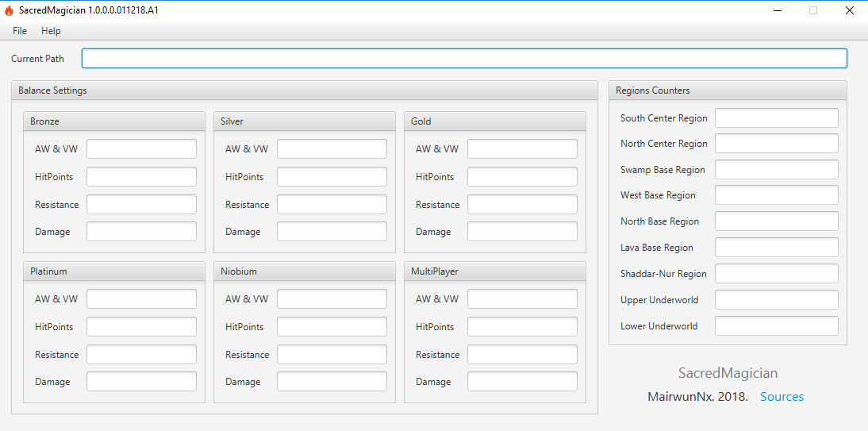868x431 pixels.
Task: Open the Help menu
Action: [51, 31]
